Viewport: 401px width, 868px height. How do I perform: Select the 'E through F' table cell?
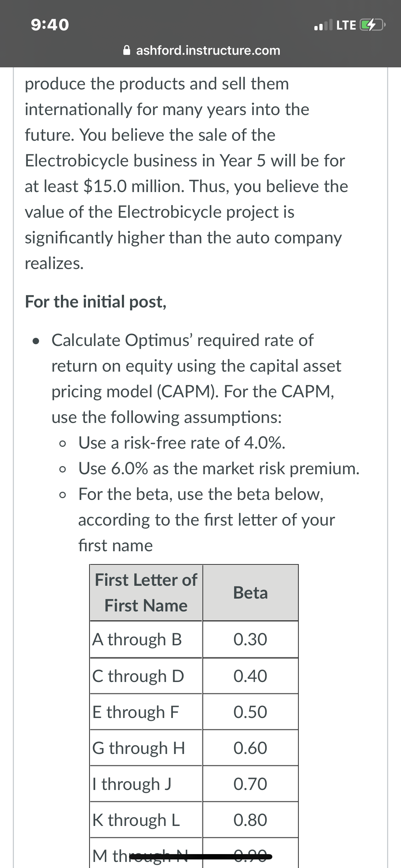pos(146,712)
